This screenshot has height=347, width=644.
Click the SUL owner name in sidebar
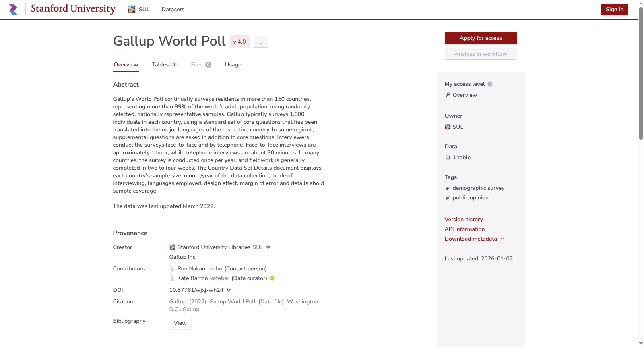458,127
